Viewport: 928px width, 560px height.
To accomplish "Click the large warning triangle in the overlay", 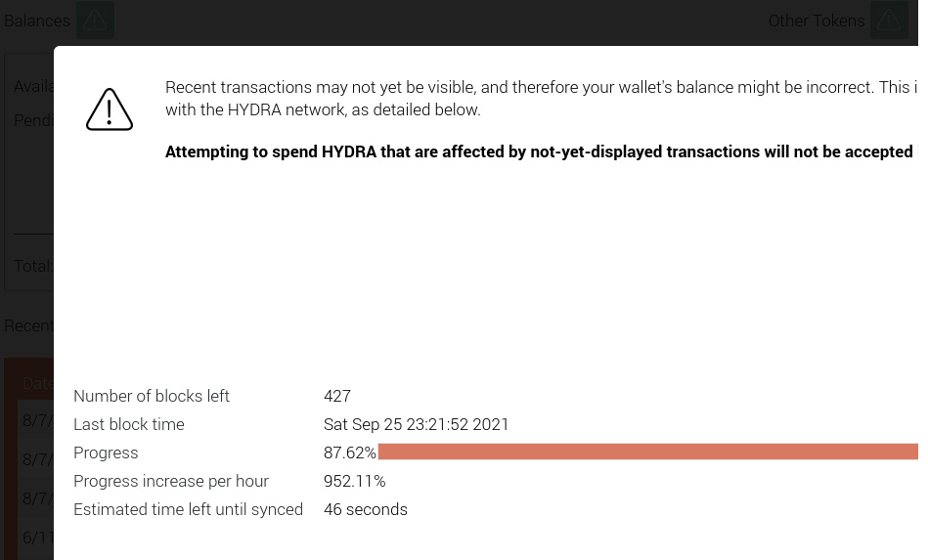I will [x=110, y=110].
